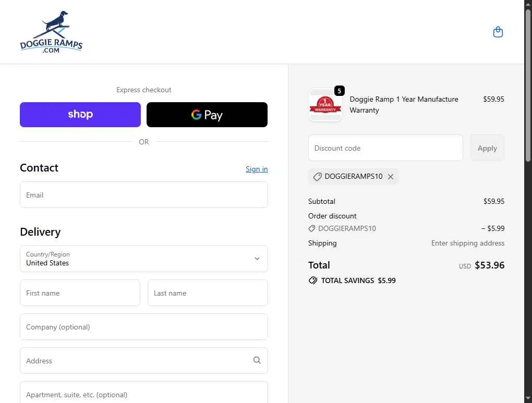Click the Delivery section heading
This screenshot has width=532, height=403.
40,231
